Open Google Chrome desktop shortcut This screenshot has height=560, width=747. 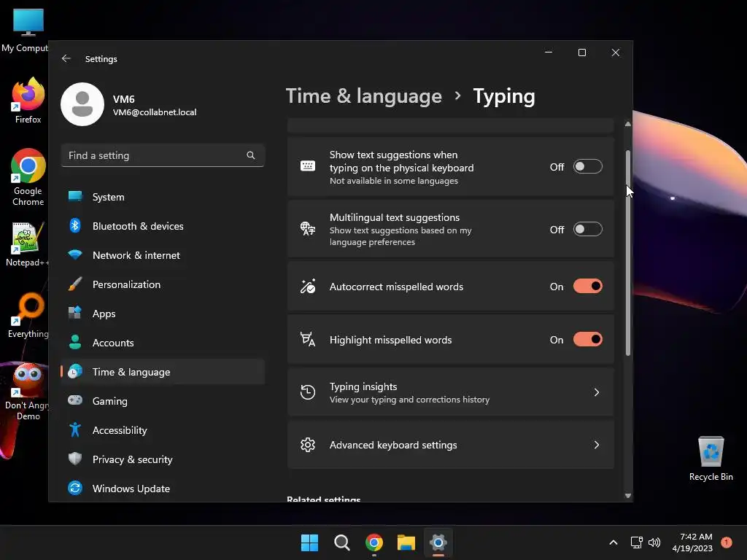click(x=28, y=177)
